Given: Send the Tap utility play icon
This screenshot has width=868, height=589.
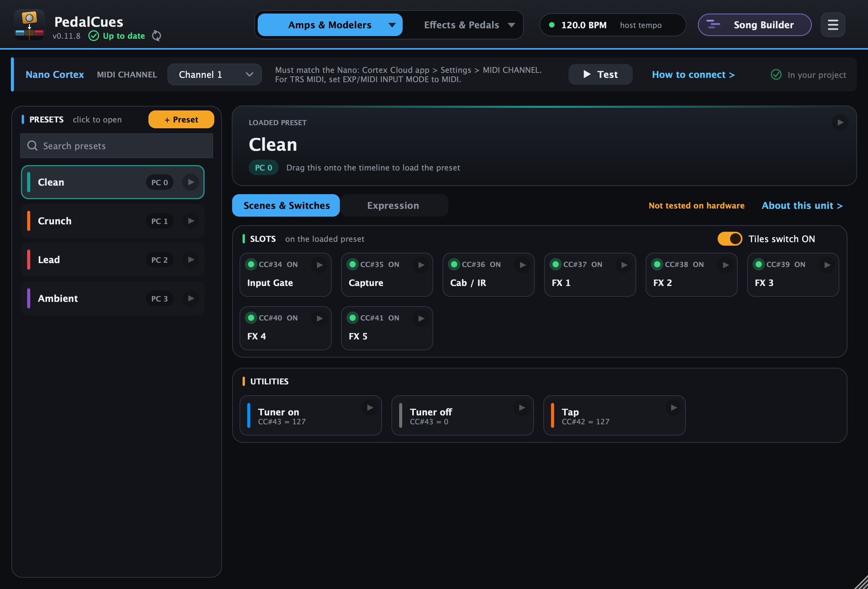Looking at the screenshot, I should (x=674, y=408).
